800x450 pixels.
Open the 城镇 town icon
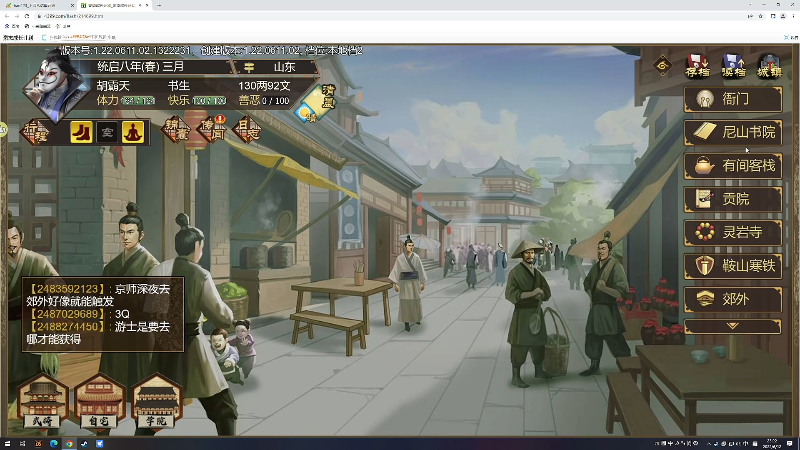point(769,66)
